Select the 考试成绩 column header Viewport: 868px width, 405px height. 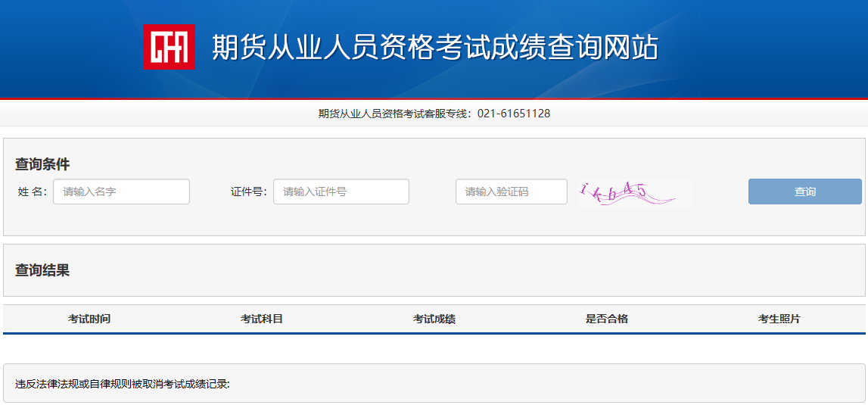coord(434,319)
